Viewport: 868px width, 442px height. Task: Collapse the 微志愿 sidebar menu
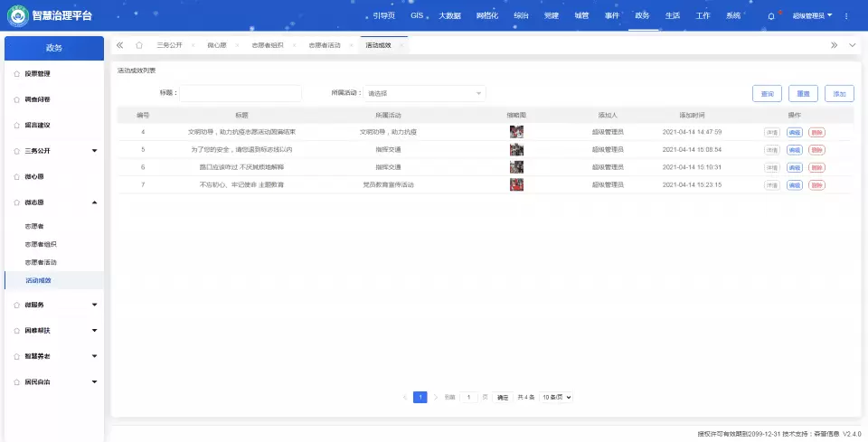click(94, 202)
